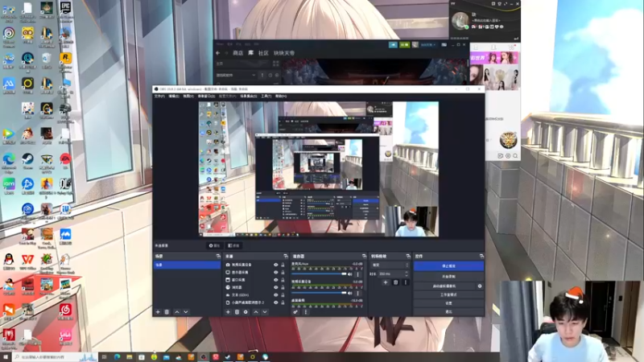Switch to the 商店 tab in Steam
This screenshot has height=362, width=644.
(237, 53)
